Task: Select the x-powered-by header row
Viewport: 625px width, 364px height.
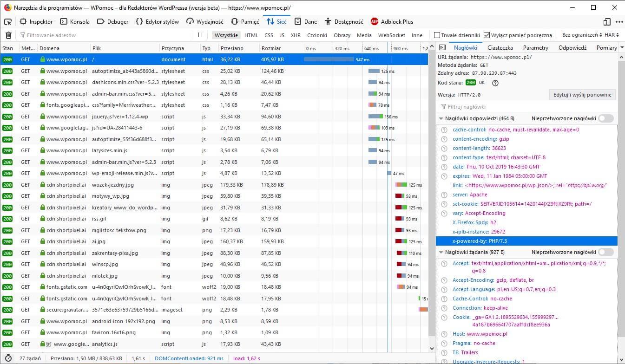Action: (526, 241)
